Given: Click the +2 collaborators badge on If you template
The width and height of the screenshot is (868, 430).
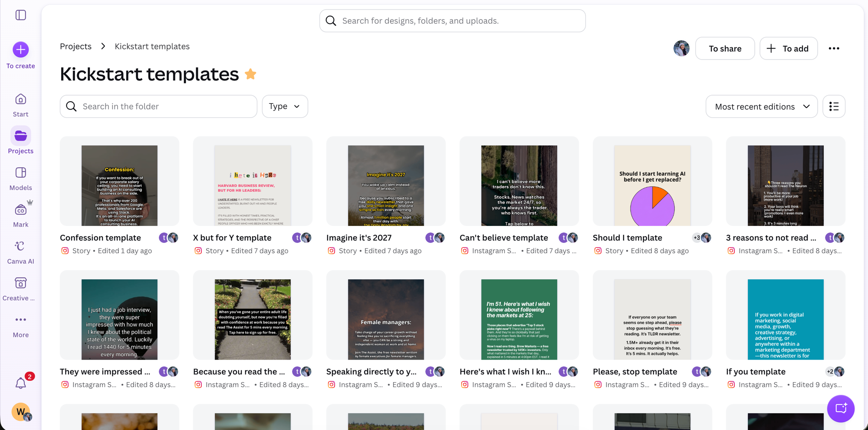Looking at the screenshot, I should [x=830, y=371].
